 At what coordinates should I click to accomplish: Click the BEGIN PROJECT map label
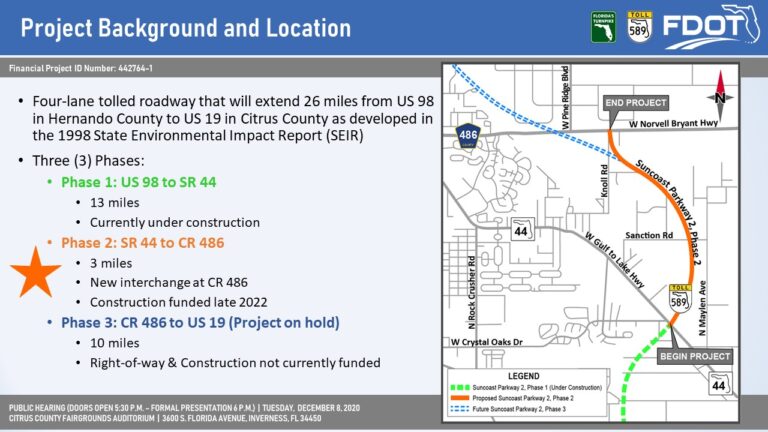pyautogui.click(x=695, y=356)
